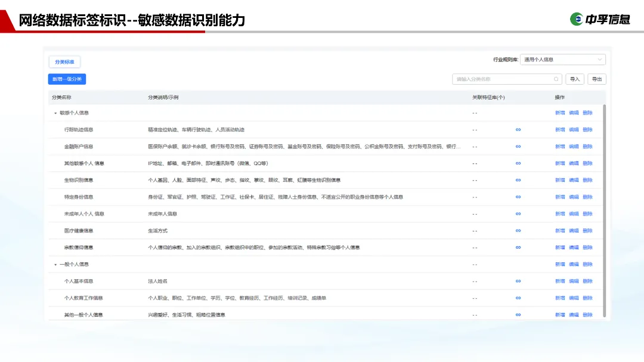Click link icon in 行踪轨迹信息 row
Screen dimensions: 644x362
(518, 129)
